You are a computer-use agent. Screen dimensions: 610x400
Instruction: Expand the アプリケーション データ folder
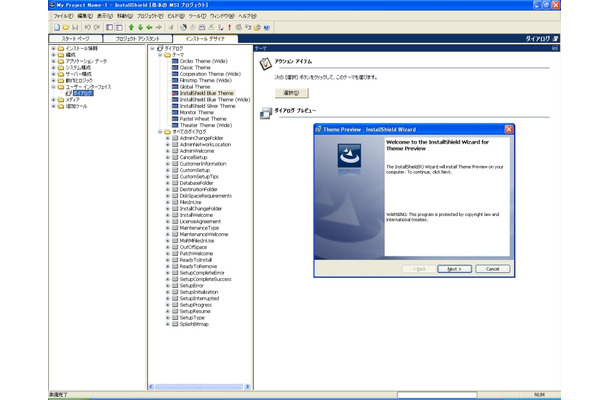click(x=53, y=61)
